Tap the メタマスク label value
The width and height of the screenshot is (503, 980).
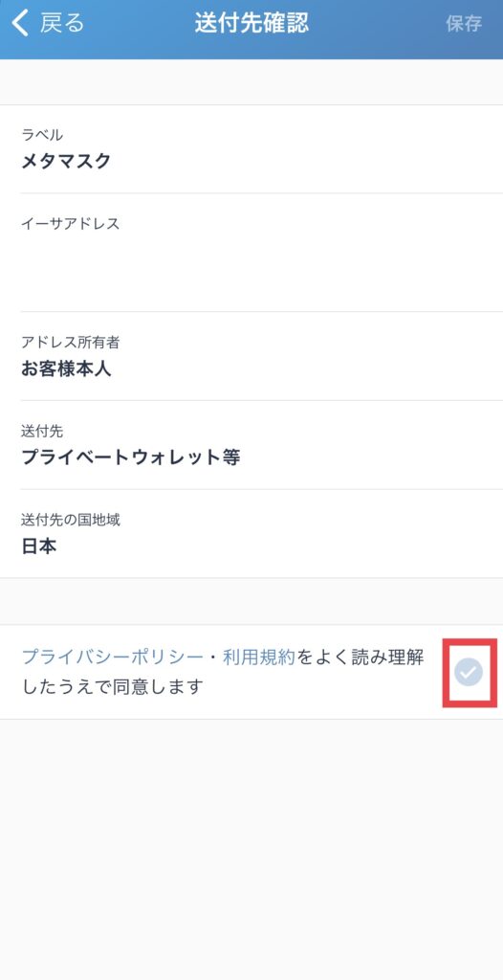click(66, 161)
